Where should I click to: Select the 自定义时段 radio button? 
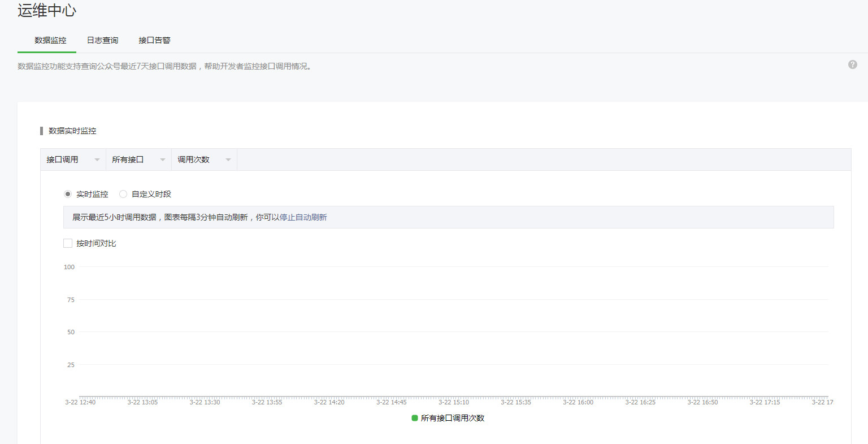123,194
